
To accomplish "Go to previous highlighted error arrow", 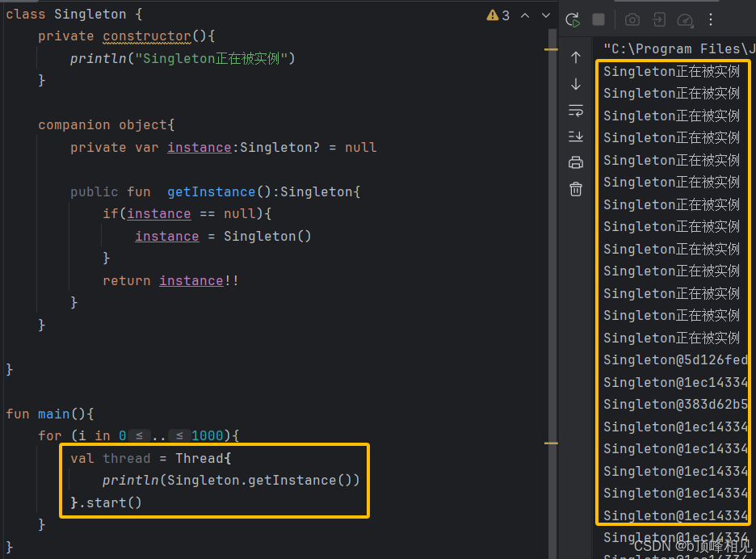I will click(525, 15).
